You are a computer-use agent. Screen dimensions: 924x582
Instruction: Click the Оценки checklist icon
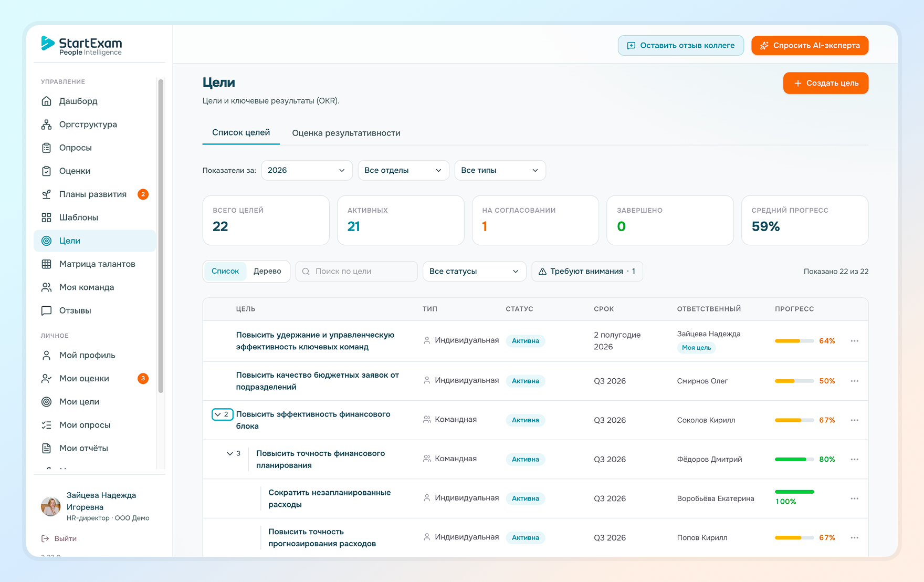47,171
